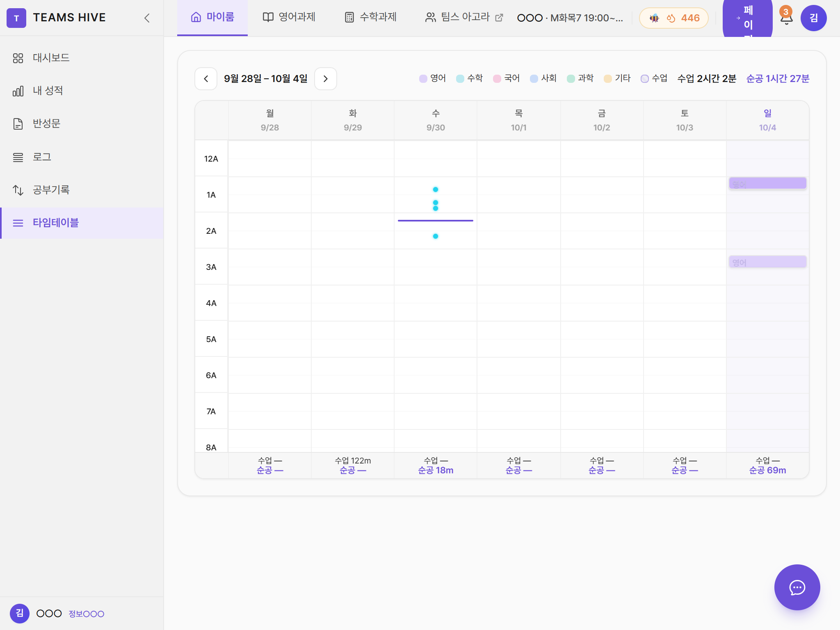Open the 김 profile avatar menu
840x630 pixels.
[x=813, y=18]
